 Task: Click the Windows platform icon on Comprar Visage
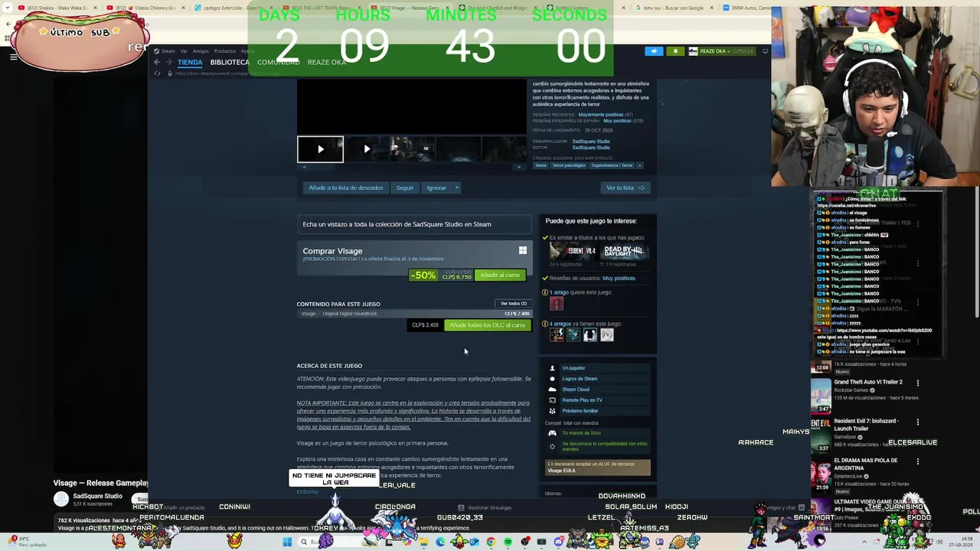pyautogui.click(x=523, y=250)
